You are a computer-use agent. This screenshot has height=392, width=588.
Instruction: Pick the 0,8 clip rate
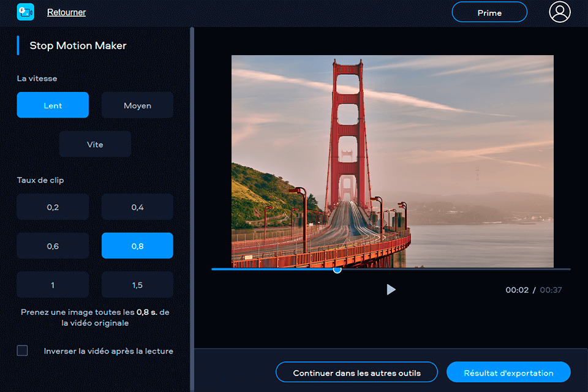click(x=137, y=246)
